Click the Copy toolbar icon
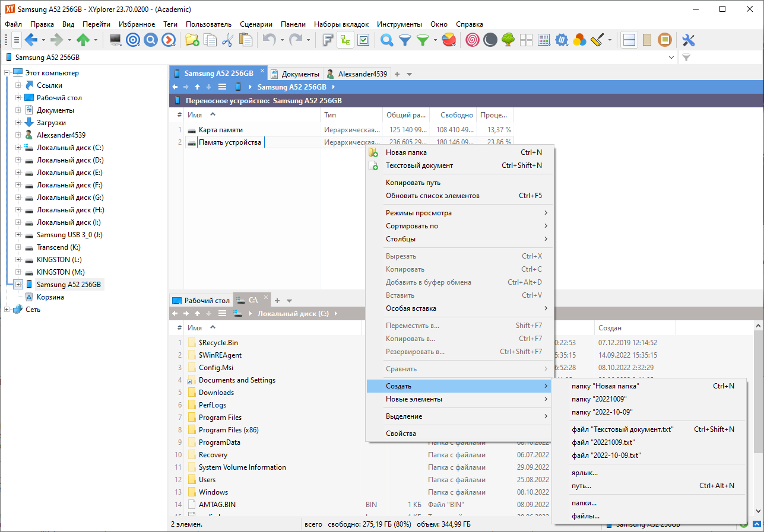The image size is (764, 532). click(x=210, y=40)
